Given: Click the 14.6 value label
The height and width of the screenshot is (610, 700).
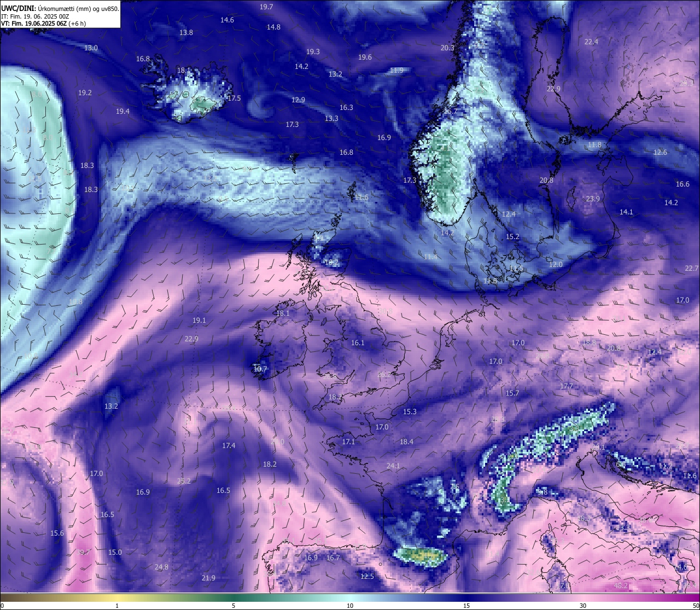Looking at the screenshot, I should point(227,20).
